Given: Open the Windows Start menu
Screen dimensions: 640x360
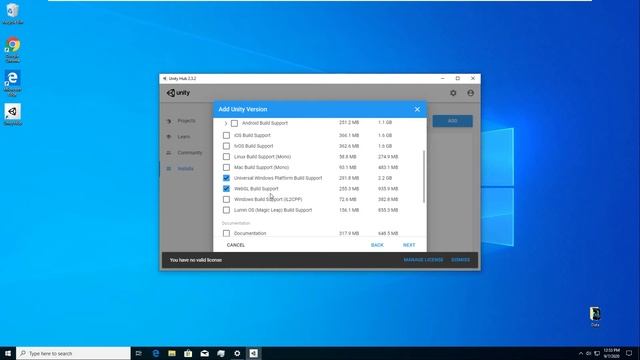Looking at the screenshot, I should pyautogui.click(x=8, y=353).
